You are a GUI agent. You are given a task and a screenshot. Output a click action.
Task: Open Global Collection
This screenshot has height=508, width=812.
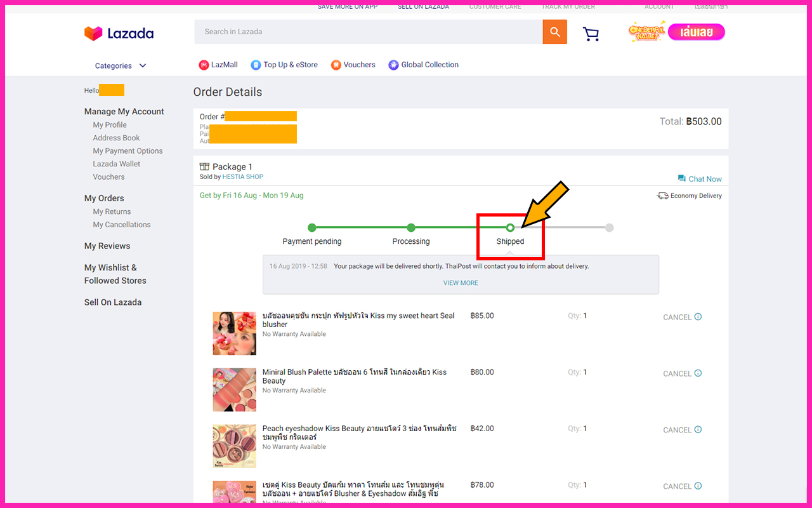[x=423, y=65]
